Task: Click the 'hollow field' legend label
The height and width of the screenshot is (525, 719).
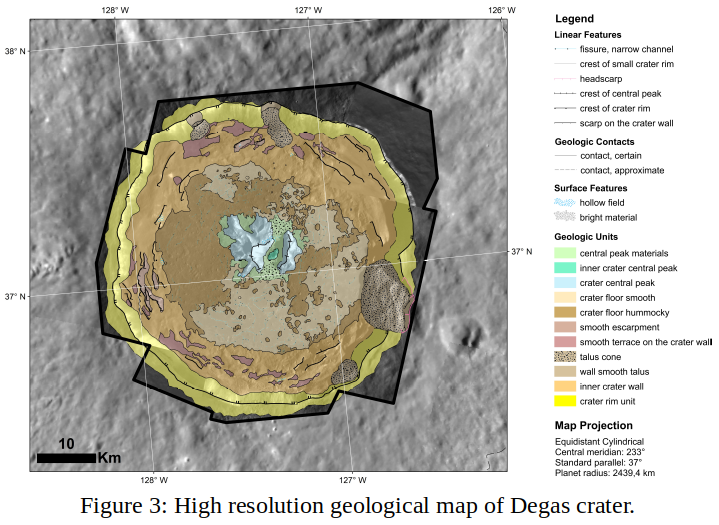Action: 602,203
